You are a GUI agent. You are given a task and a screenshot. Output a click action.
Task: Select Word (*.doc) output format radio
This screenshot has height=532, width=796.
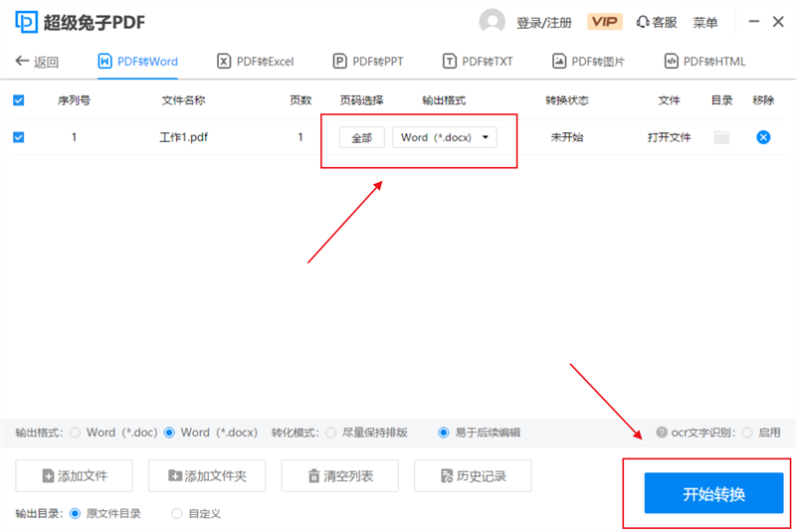coord(76,433)
